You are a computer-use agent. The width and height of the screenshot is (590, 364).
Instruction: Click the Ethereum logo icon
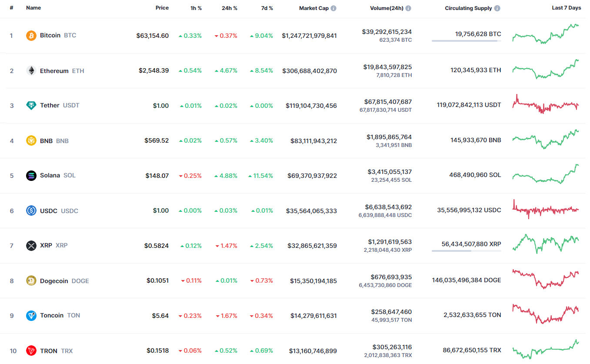pos(31,71)
